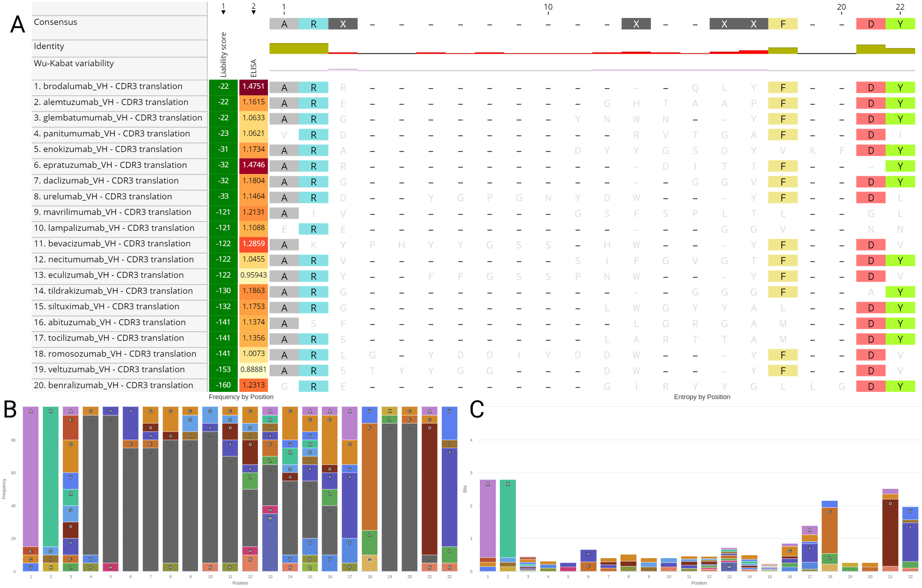
Task: Click the green Y residue in Consensus row
Action: pyautogui.click(x=900, y=24)
